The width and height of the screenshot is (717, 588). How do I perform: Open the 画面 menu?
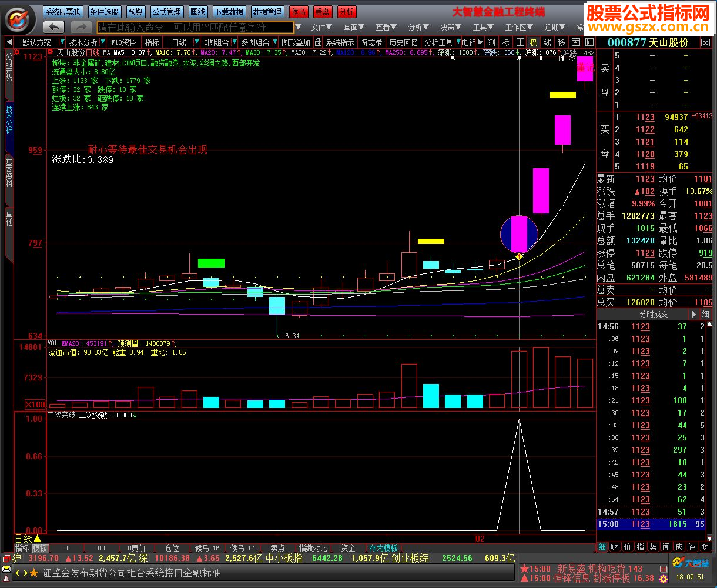[354, 27]
